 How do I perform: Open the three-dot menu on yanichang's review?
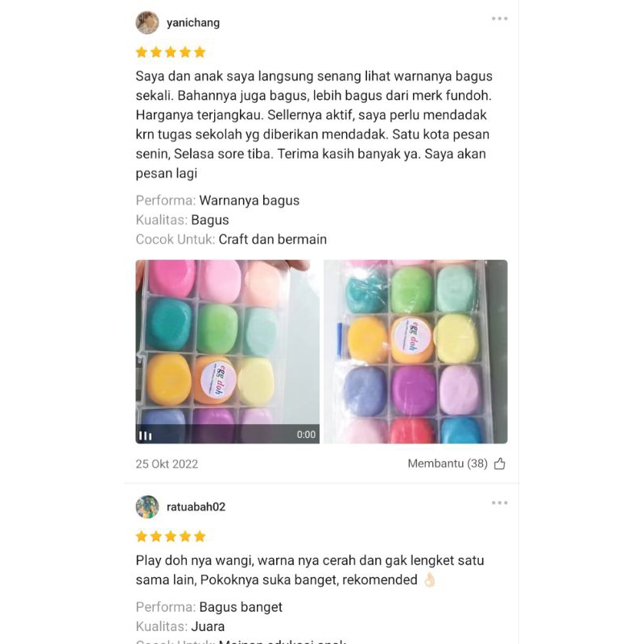(499, 19)
